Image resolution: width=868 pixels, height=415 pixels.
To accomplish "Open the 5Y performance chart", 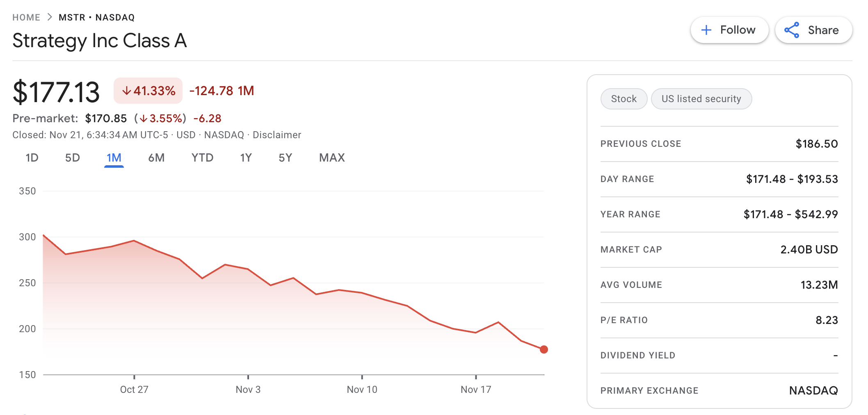I will (285, 157).
